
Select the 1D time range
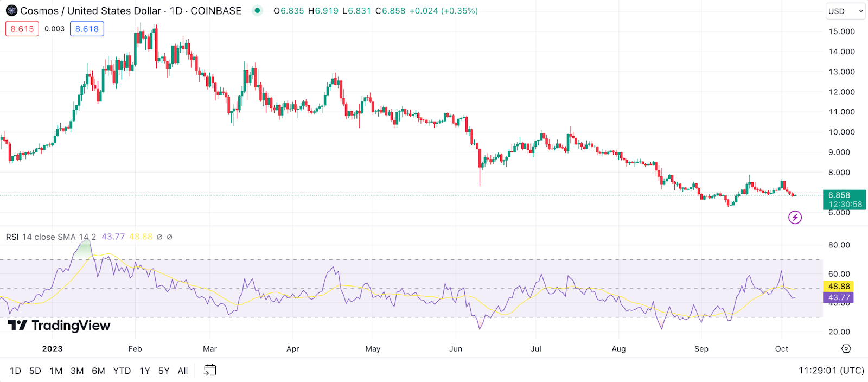pos(15,371)
